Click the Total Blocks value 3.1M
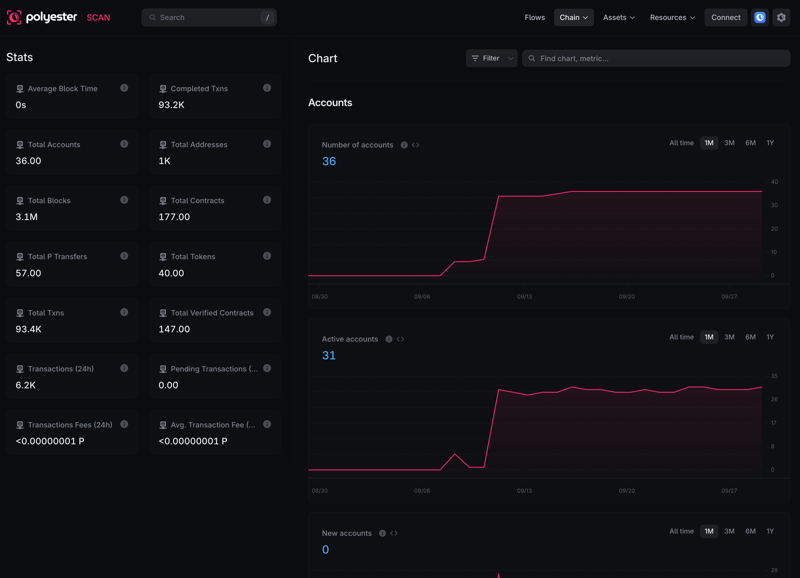 coord(27,217)
